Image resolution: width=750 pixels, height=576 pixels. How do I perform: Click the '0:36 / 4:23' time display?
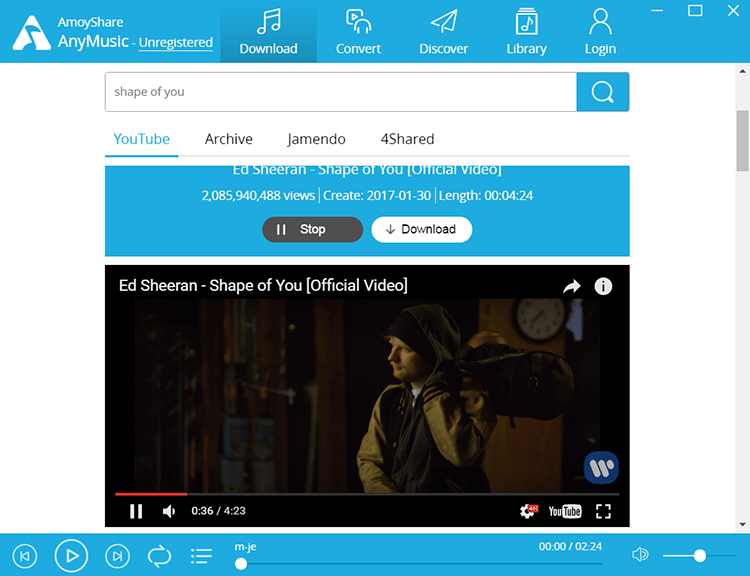coord(219,511)
